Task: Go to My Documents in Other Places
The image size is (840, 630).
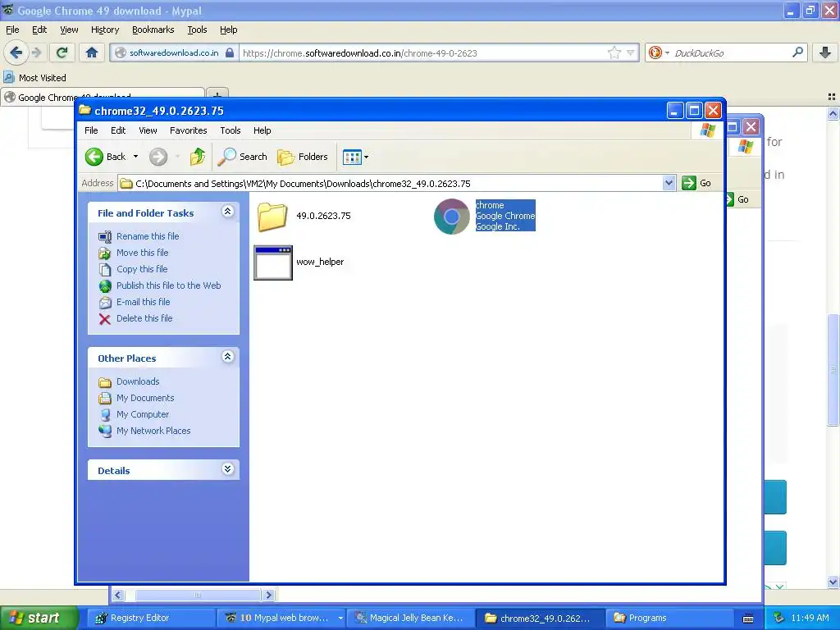Action: (x=145, y=398)
